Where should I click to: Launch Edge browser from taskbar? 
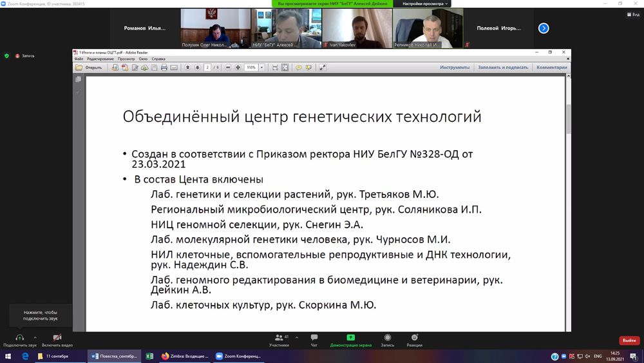coord(25,357)
